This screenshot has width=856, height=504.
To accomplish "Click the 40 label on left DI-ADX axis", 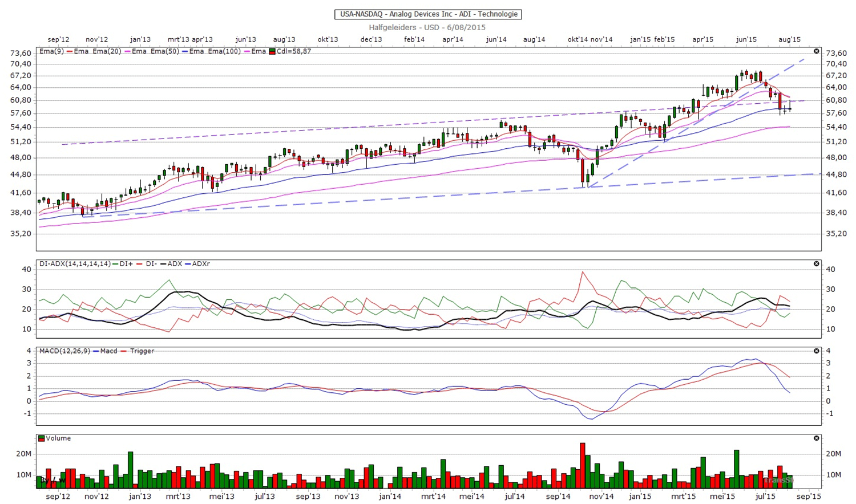I will (x=27, y=269).
